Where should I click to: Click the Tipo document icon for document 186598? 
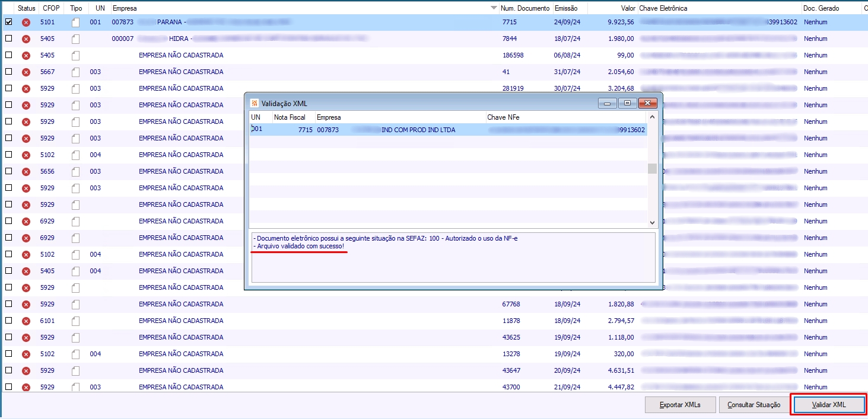[75, 56]
